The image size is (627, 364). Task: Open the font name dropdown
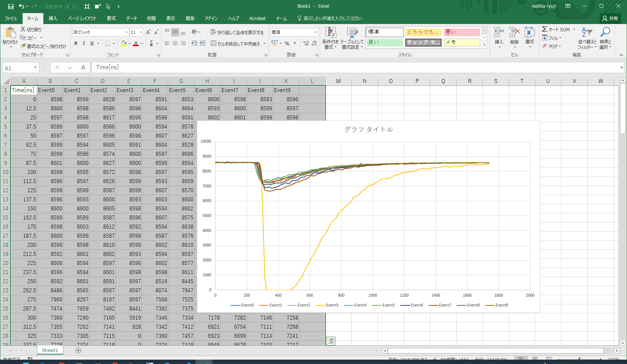(x=126, y=32)
